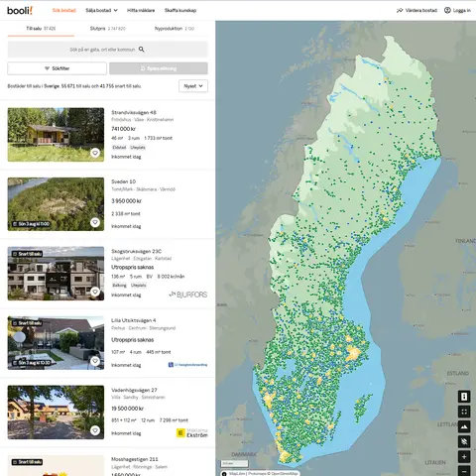Open Värdera bostad from header
The width and height of the screenshot is (476, 476).
(416, 10)
